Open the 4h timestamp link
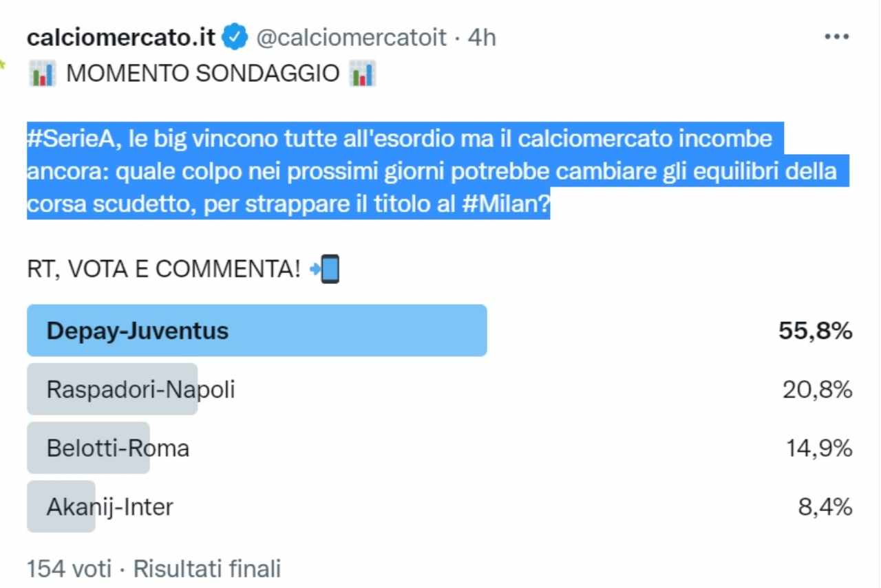 [482, 38]
